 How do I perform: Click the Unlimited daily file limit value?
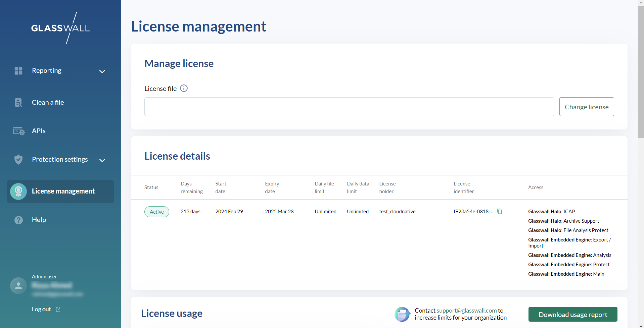tap(325, 212)
